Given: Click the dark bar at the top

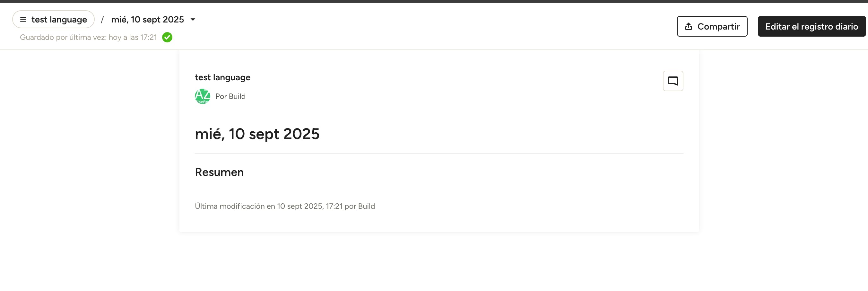Looking at the screenshot, I should click(434, 1).
